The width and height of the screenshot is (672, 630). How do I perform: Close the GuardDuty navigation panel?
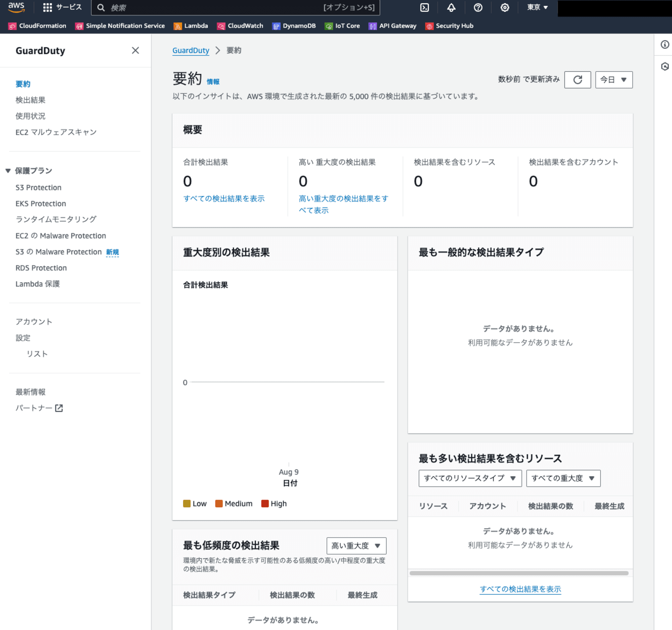[135, 50]
